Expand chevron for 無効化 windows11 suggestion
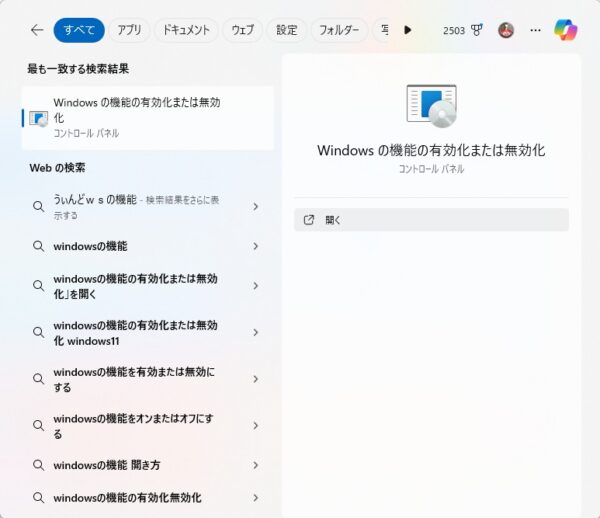Screen dimensions: 600x518 point(256,332)
